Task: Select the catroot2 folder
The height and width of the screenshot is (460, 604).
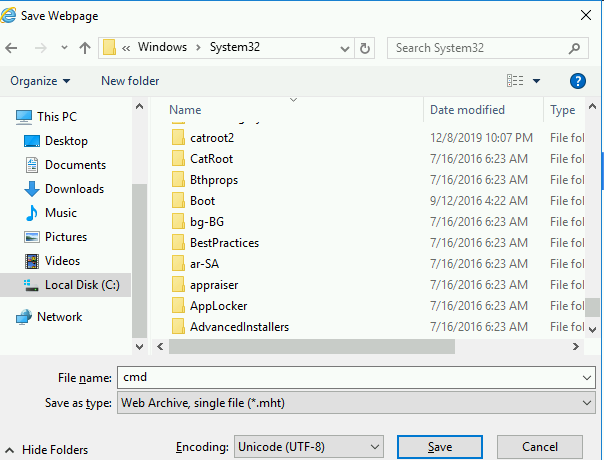Action: click(212, 138)
